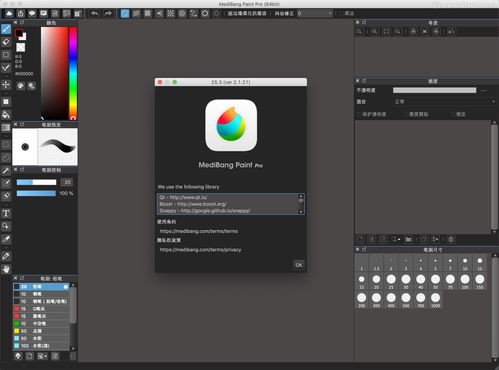Image resolution: width=499 pixels, height=370 pixels.
Task: Select the green size-10 brush row
Action: [x=41, y=324]
